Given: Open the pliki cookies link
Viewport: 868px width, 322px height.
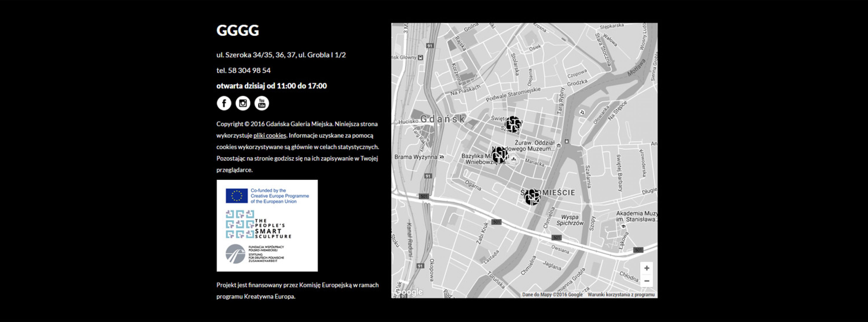Looking at the screenshot, I should pos(270,135).
